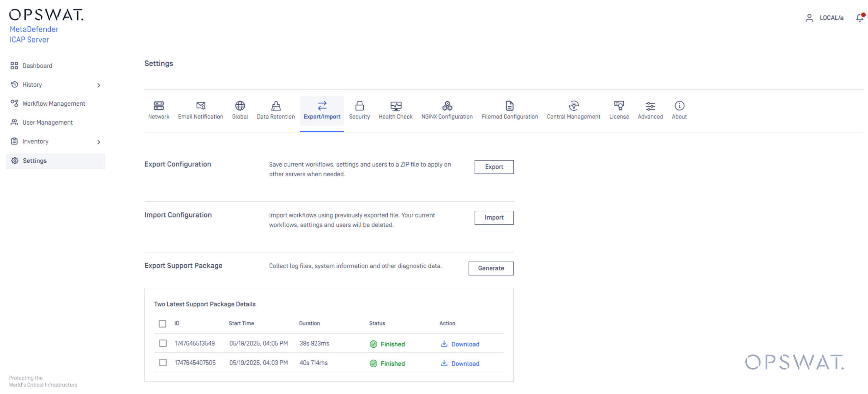Check the row for package 1747645513549
Viewport: 868px width, 394px height.
163,343
